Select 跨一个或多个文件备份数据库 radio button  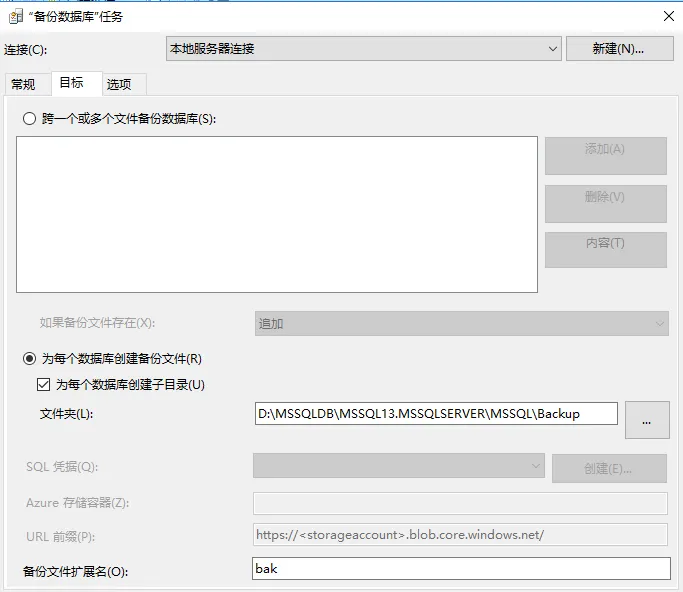[29, 118]
